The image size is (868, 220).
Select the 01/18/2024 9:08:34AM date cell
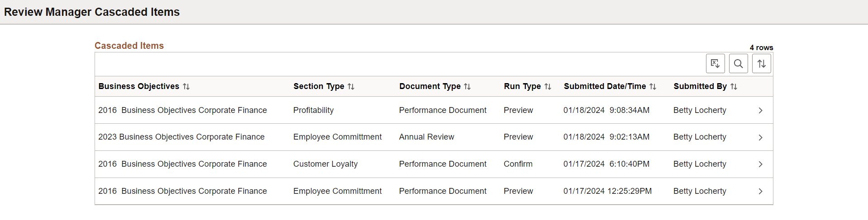click(606, 110)
